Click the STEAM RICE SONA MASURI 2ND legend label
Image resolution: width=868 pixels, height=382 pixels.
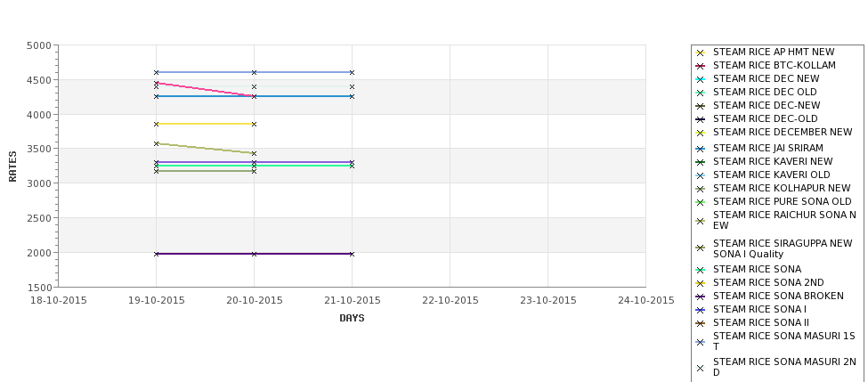783,367
